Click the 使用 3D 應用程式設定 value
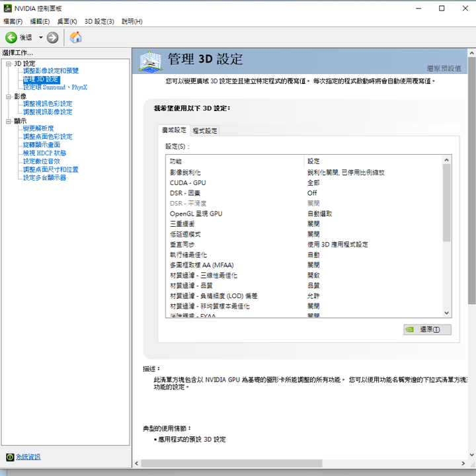This screenshot has height=476, width=476. tap(338, 245)
